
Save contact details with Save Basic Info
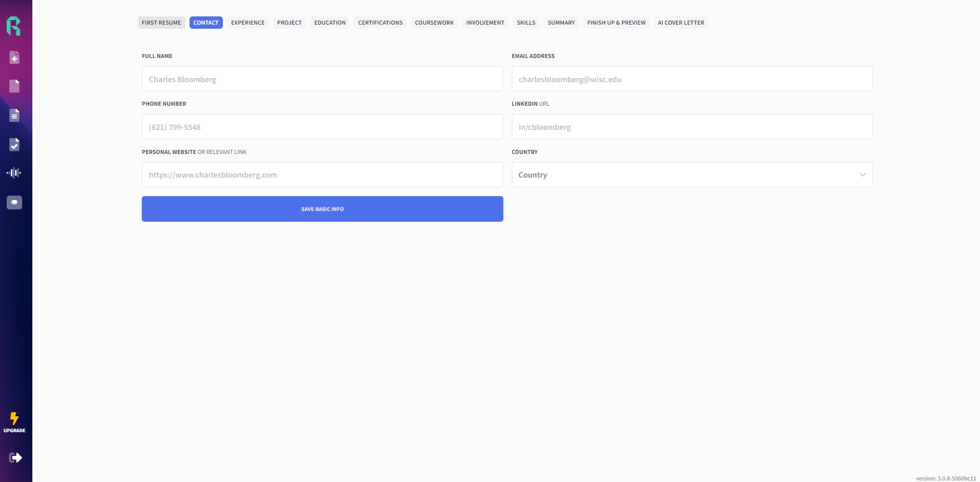323,209
